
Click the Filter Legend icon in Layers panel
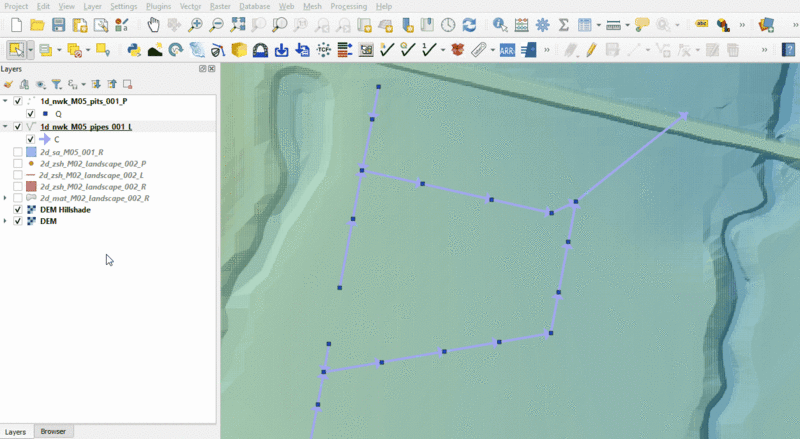56,85
